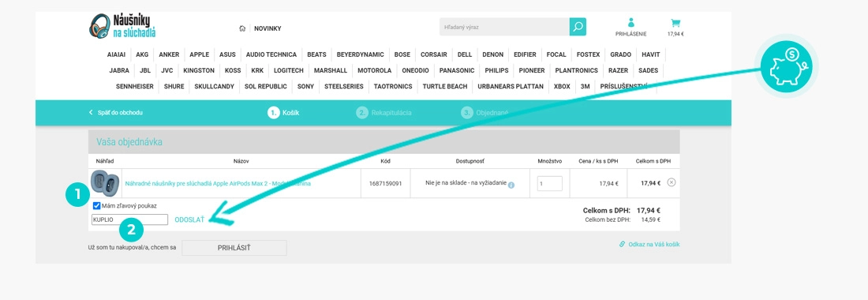Viewport: 868px width, 300px height.
Task: Go to Späť do obchodu
Action: 120,112
